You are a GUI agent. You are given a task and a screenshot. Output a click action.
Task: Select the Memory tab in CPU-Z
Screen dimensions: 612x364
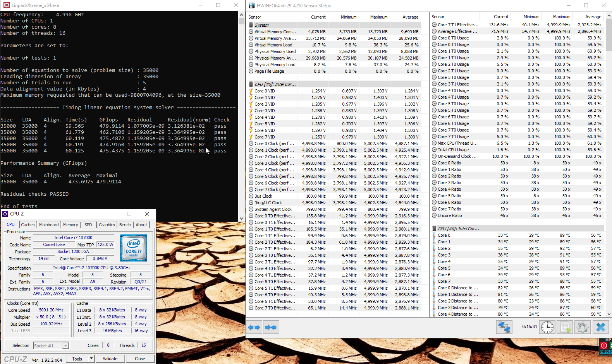click(70, 225)
